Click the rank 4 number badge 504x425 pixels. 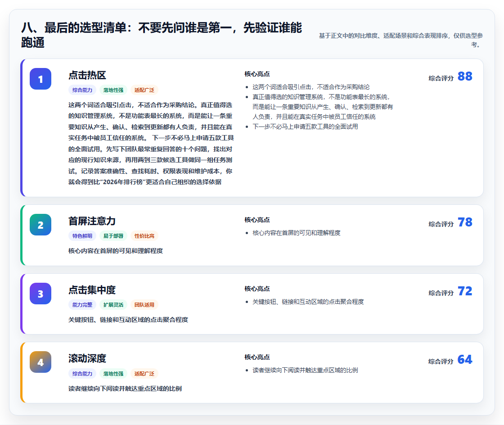[40, 362]
